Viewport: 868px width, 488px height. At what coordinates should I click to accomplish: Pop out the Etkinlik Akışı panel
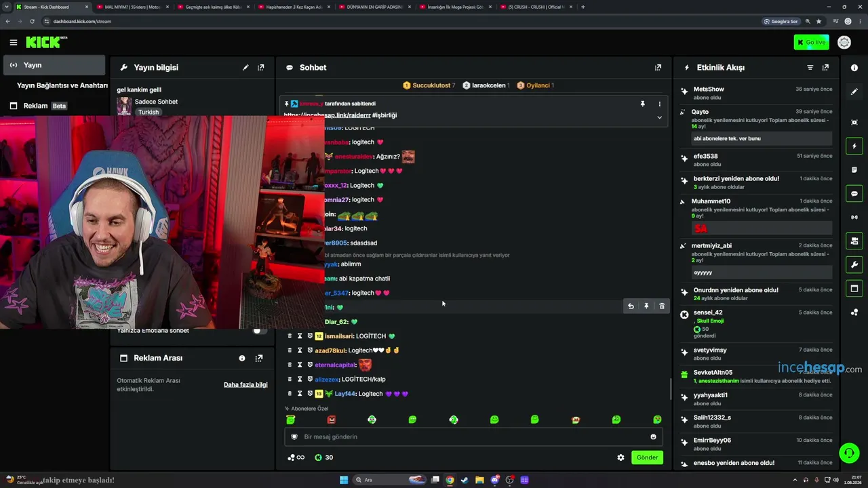click(825, 68)
